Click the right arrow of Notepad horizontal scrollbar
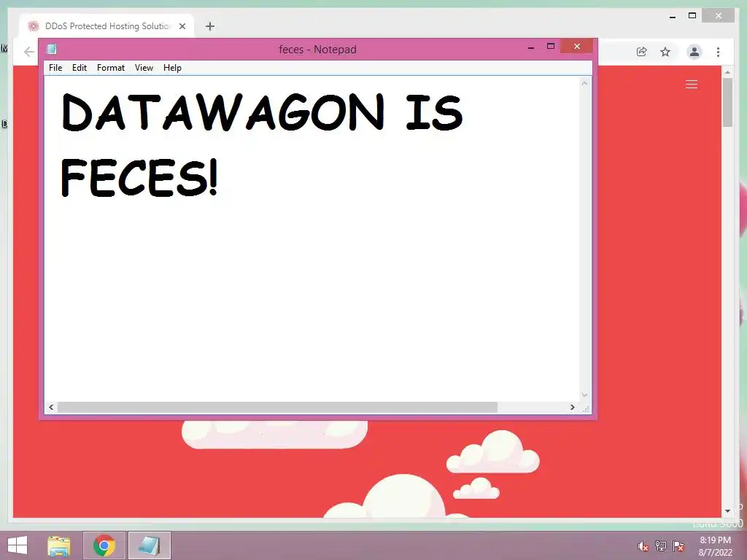 pyautogui.click(x=572, y=407)
